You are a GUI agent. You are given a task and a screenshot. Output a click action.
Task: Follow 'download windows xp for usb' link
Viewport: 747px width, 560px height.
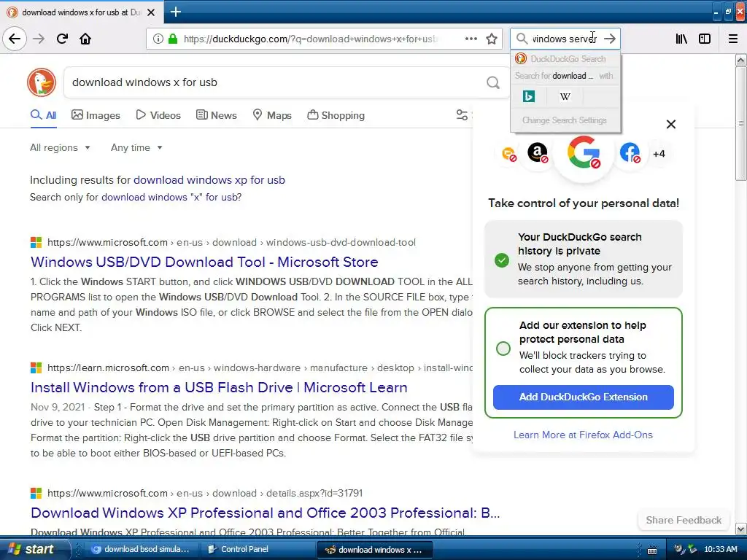[x=209, y=180]
